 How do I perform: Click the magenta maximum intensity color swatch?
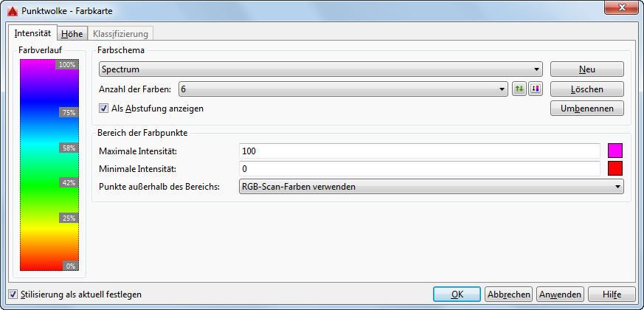point(615,151)
